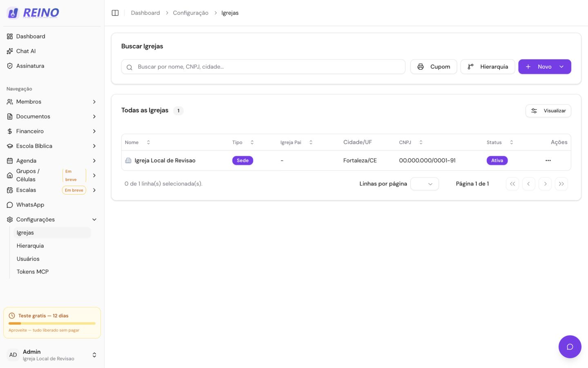Open the Assinatura page
The image size is (588, 368).
pyautogui.click(x=52, y=66)
